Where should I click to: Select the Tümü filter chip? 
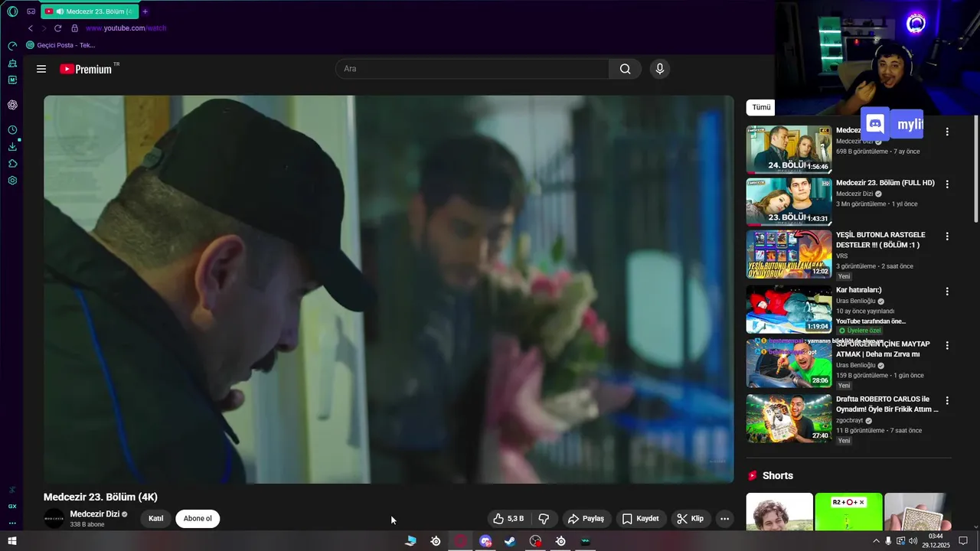tap(761, 107)
